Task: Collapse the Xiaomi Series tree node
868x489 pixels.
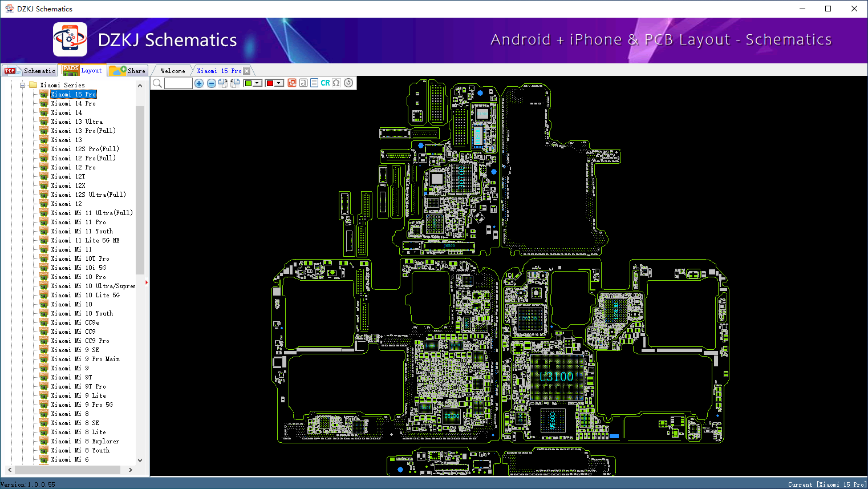Action: coord(23,85)
